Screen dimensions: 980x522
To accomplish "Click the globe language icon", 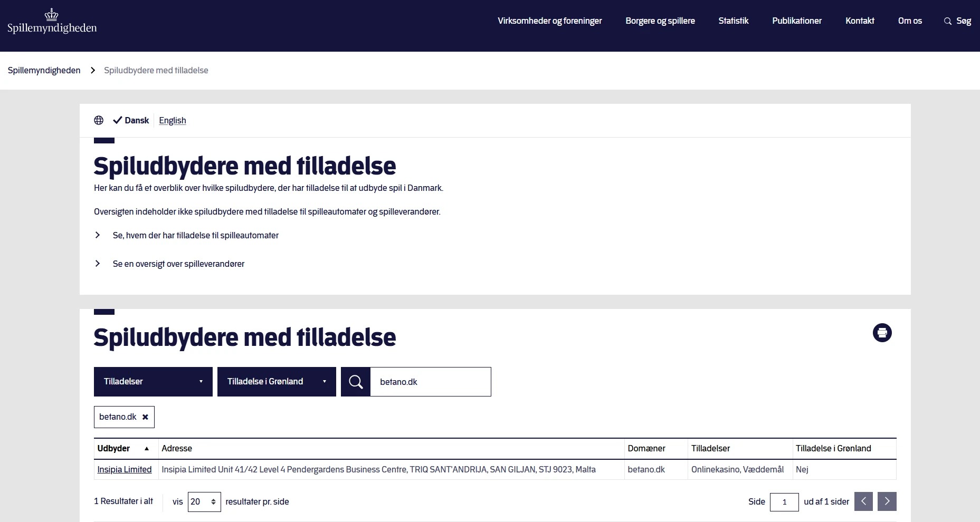I will pos(99,120).
